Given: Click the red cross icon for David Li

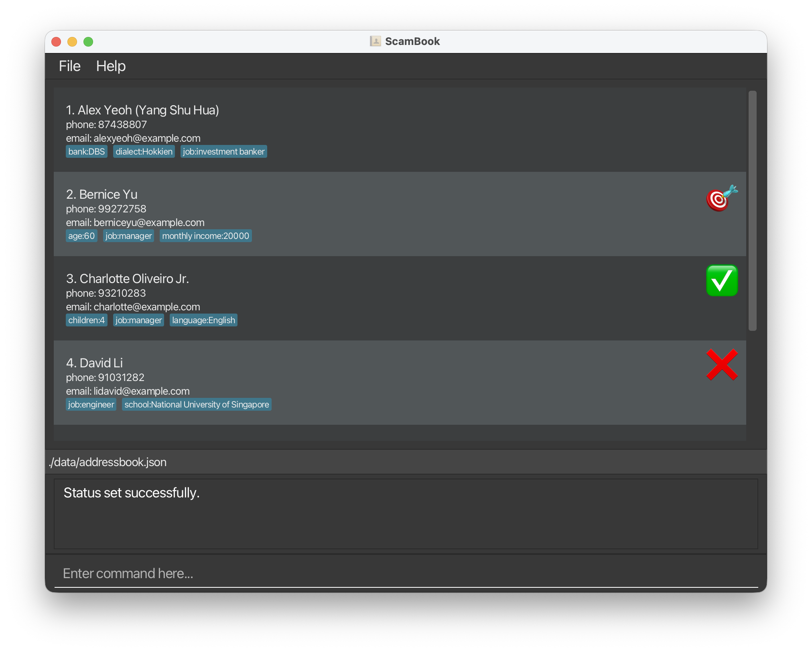Looking at the screenshot, I should click(x=721, y=365).
